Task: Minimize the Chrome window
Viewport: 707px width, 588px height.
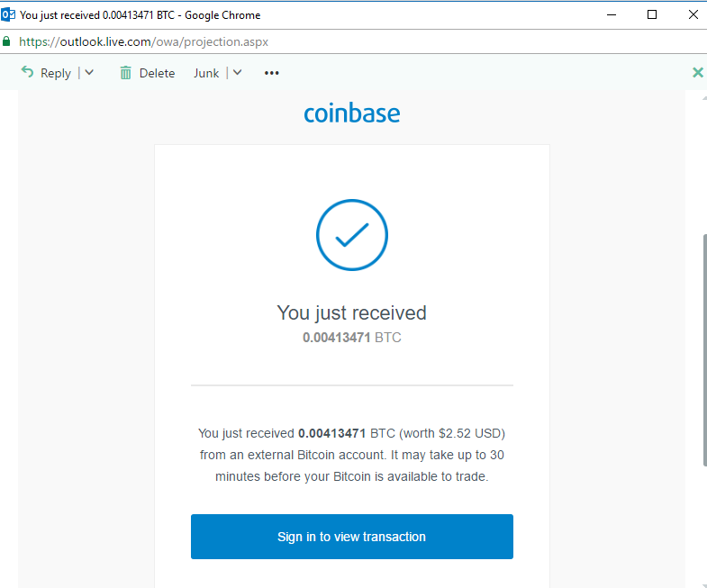Action: (x=612, y=14)
